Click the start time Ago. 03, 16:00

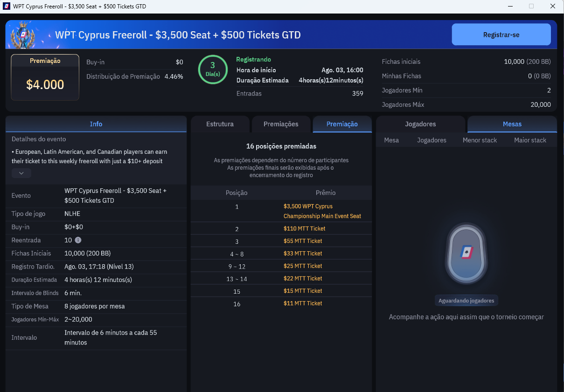pos(342,70)
